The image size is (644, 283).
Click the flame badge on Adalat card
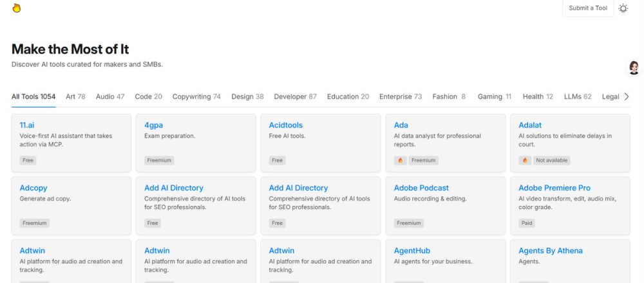(525, 160)
